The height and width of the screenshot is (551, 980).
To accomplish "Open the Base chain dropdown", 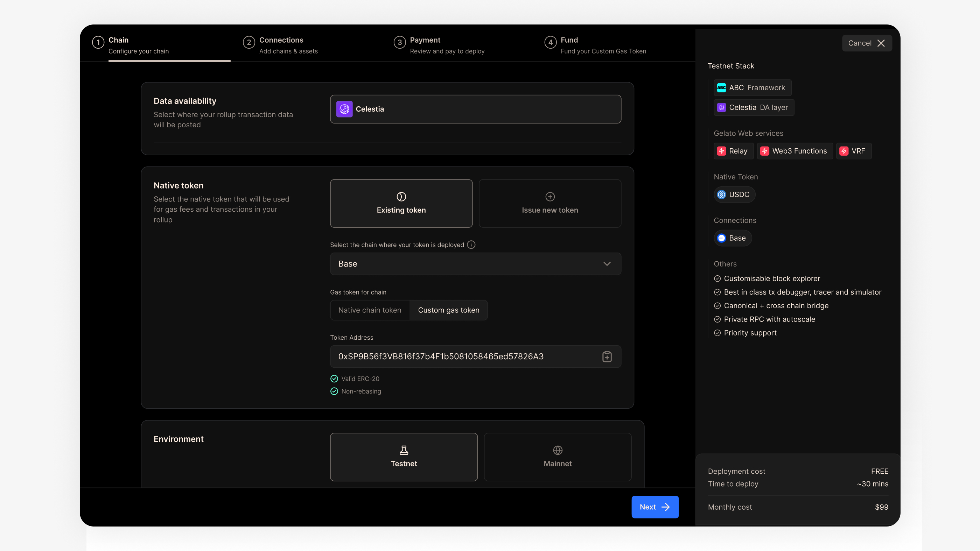I will coord(475,263).
